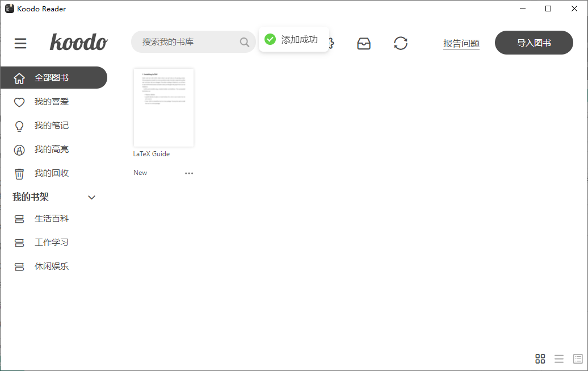Switch to grid view mode
The image size is (588, 371).
[x=540, y=359]
